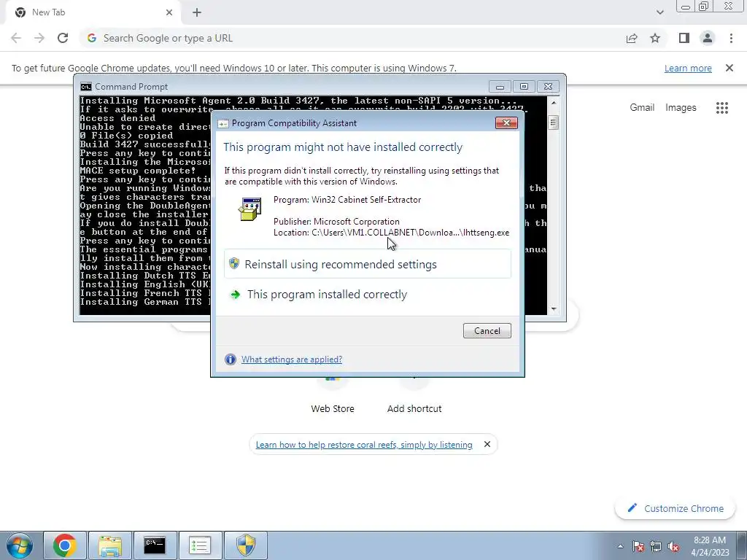The width and height of the screenshot is (747, 560).
Task: Close the Program Compatibility Assistant dialog
Action: [x=506, y=122]
